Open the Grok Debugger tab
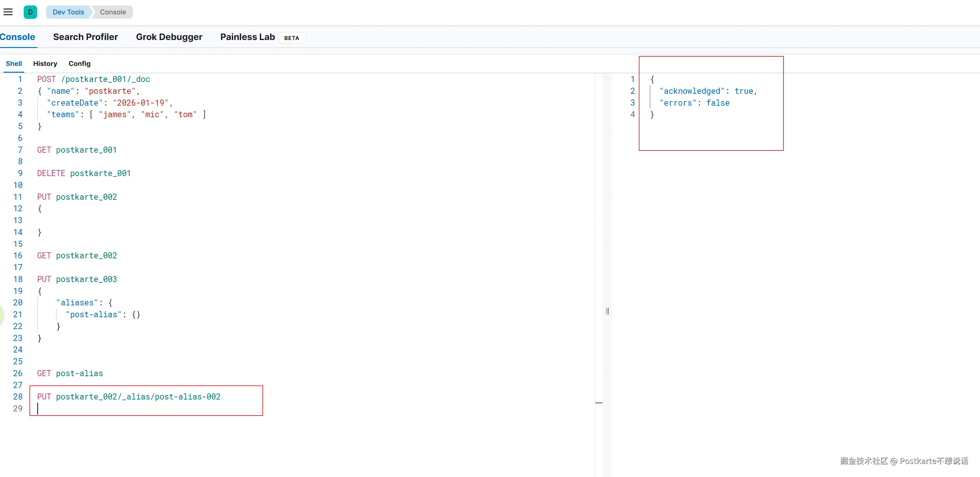Viewport: 980px width, 477px height. click(x=169, y=37)
